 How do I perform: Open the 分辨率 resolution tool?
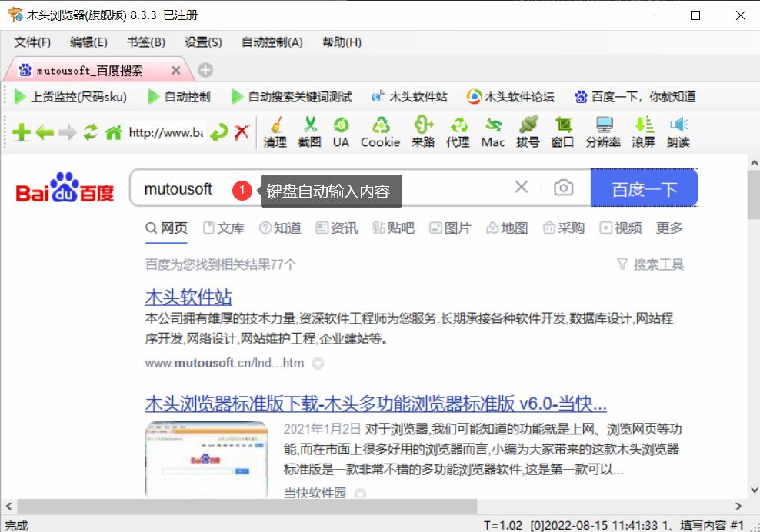(603, 132)
